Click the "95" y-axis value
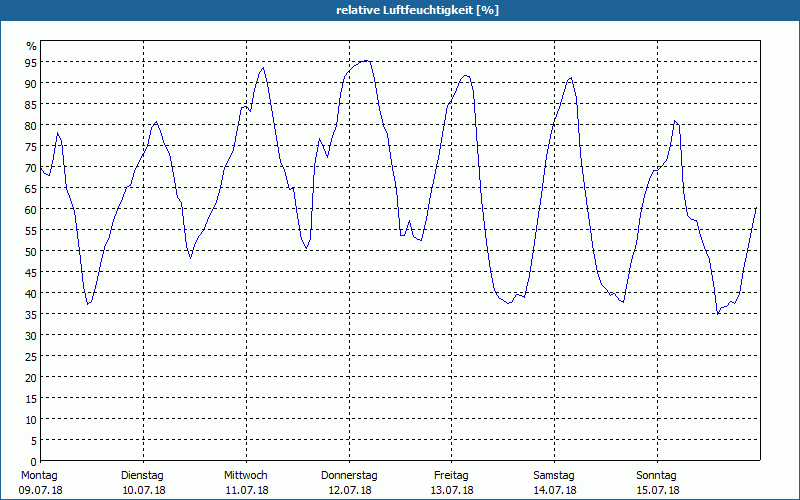Screen dimensions: 800x500 tap(31, 62)
